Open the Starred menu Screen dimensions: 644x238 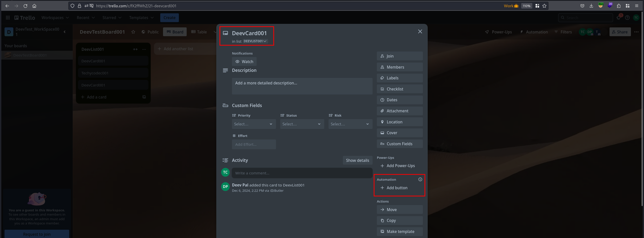tap(112, 18)
